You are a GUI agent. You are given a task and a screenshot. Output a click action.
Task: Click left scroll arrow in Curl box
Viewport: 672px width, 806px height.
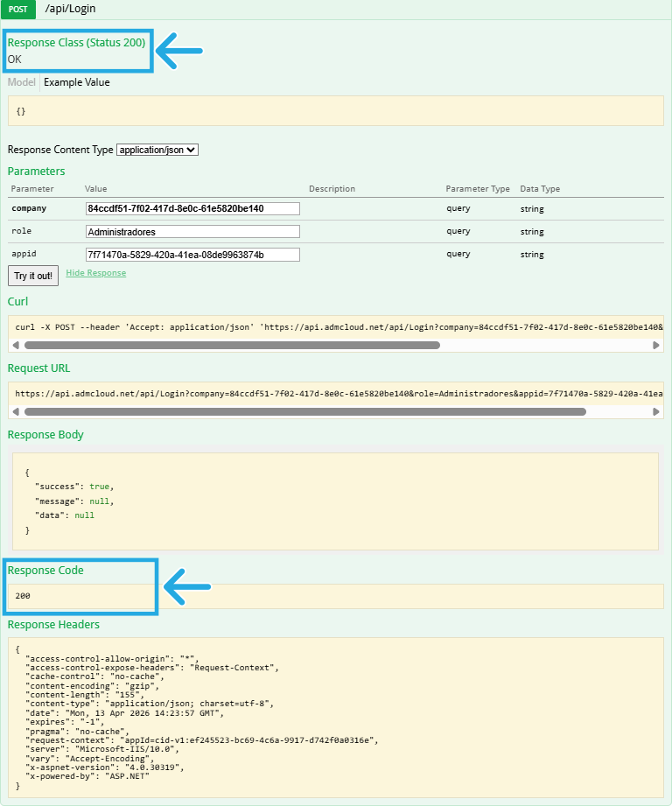(x=16, y=345)
